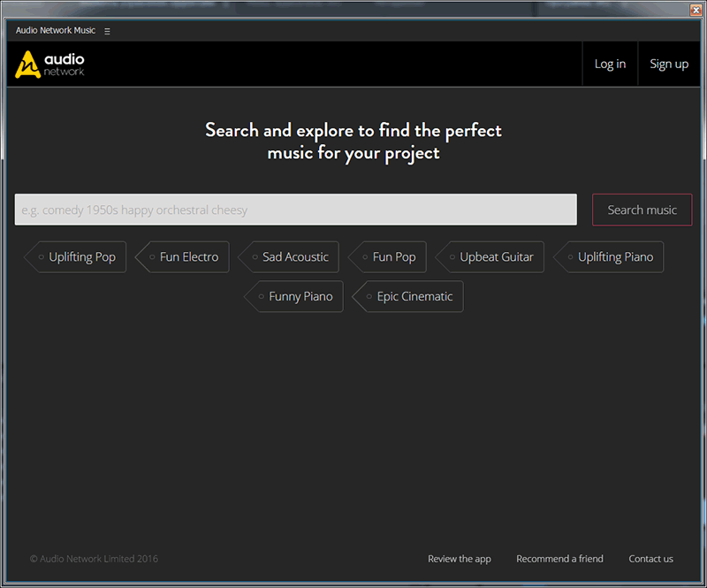This screenshot has width=707, height=588.
Task: Close the panel window with X button
Action: 696,10
